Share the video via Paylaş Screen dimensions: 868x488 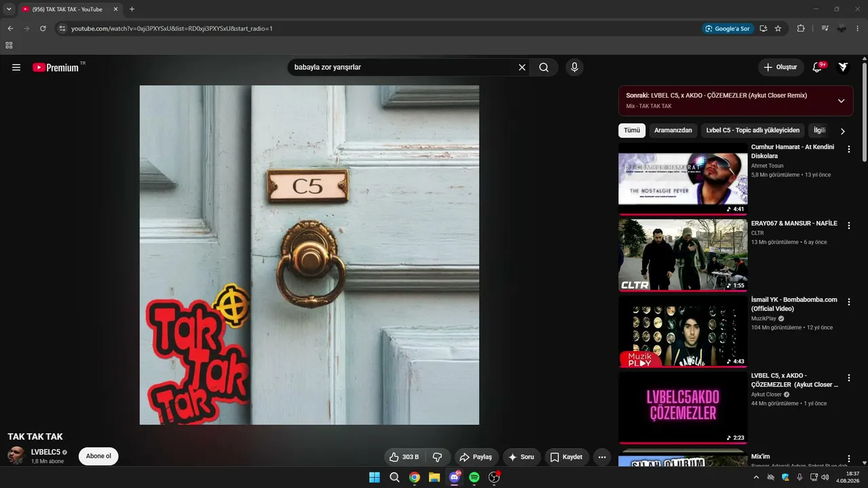tap(477, 457)
